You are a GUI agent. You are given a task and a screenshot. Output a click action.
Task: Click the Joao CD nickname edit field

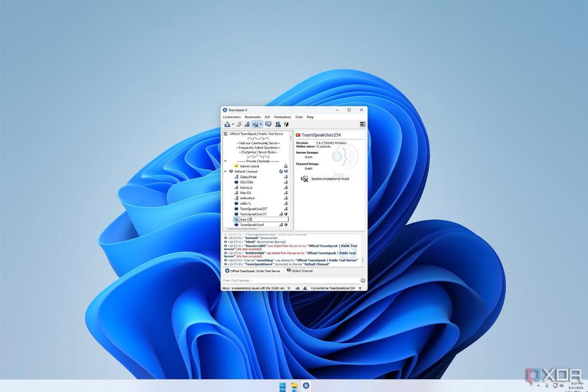(x=264, y=219)
